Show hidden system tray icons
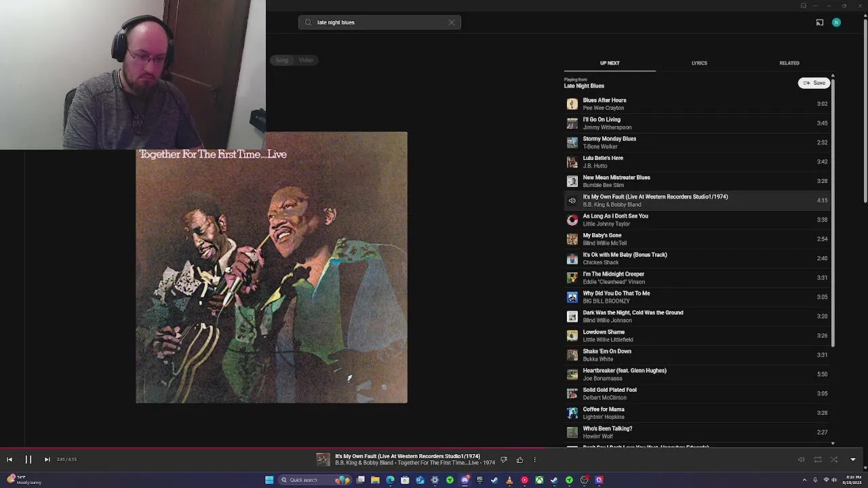The height and width of the screenshot is (488, 868). tap(806, 480)
